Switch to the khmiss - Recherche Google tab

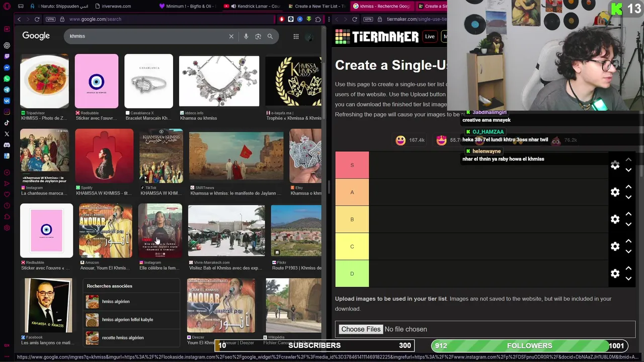[x=381, y=6]
